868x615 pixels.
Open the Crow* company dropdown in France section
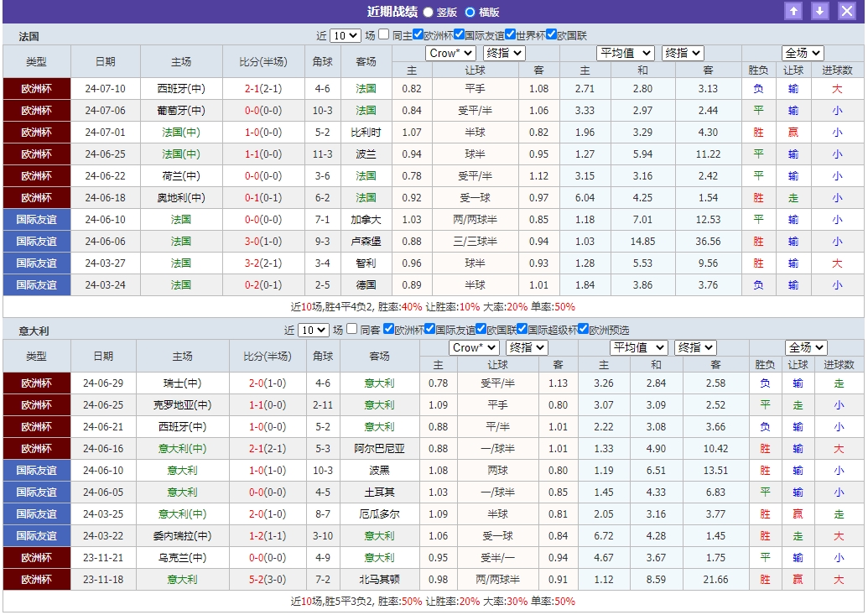point(450,52)
